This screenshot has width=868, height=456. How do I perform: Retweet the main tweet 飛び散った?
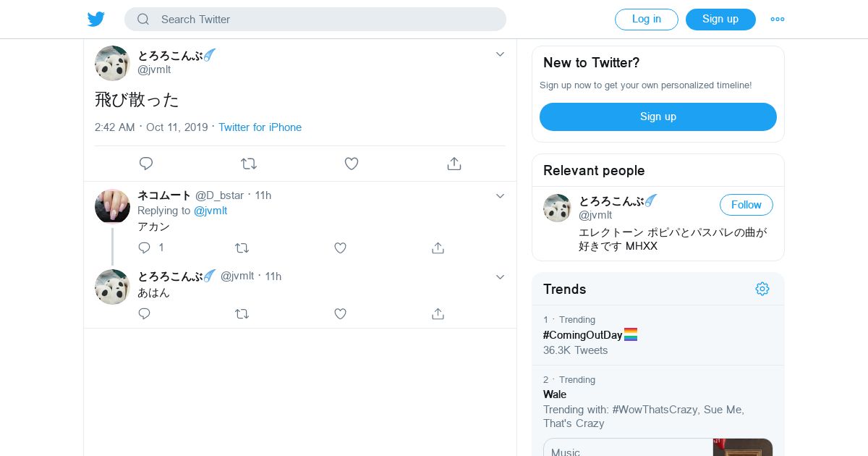click(249, 164)
